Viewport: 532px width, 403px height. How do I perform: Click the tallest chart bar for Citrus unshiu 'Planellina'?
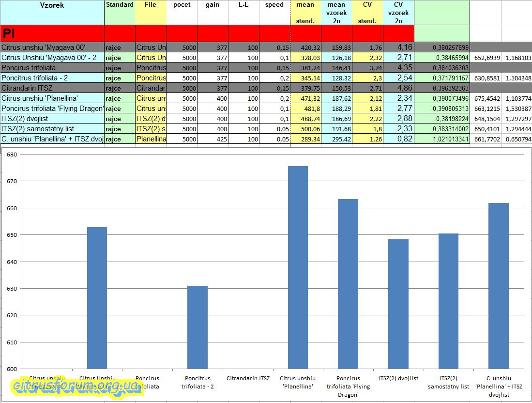click(298, 267)
